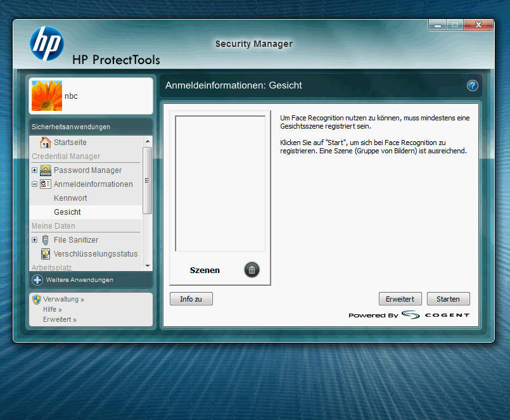Click the plus icon for Weitere Anwendungen
Screen dimensions: 510x420
tap(37, 280)
